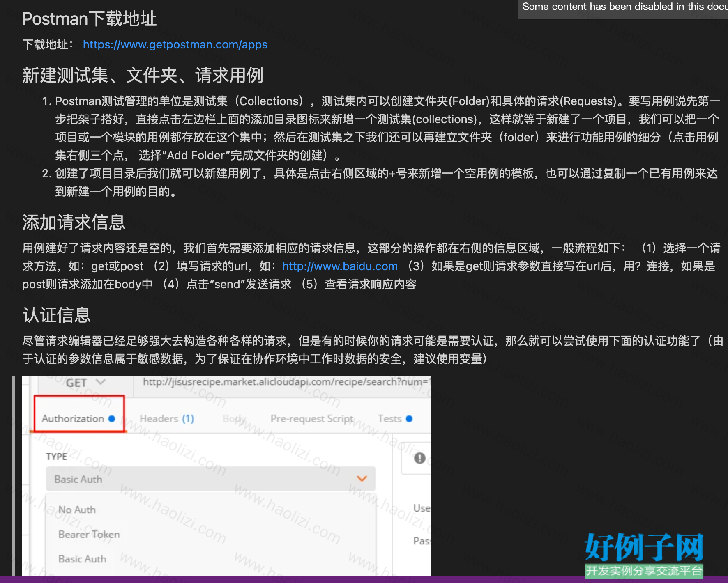Screen dimensions: 728x583
Task: Select the No Auth option
Action: coord(77,510)
